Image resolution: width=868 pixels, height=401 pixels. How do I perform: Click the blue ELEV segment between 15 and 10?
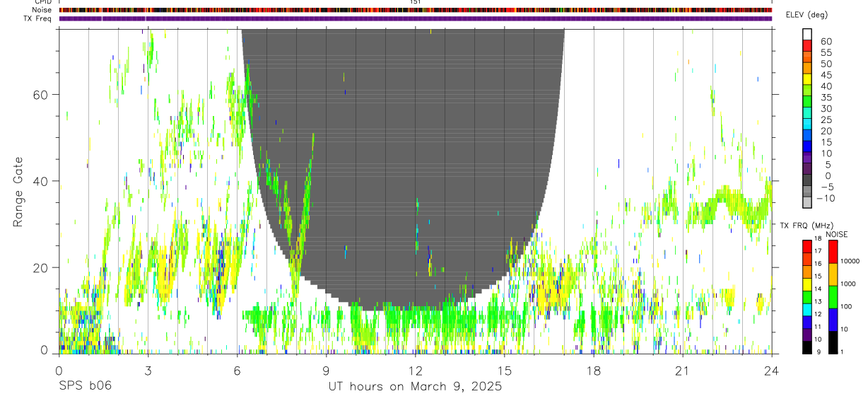click(x=807, y=146)
